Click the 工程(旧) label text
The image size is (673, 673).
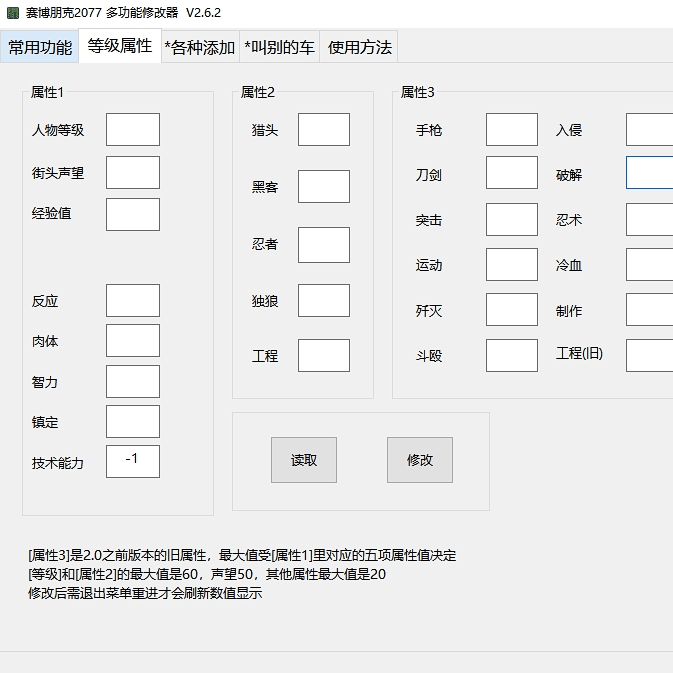click(x=579, y=353)
